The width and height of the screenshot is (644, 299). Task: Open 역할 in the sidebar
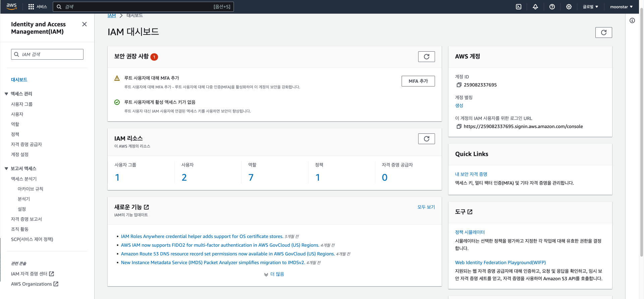point(15,124)
